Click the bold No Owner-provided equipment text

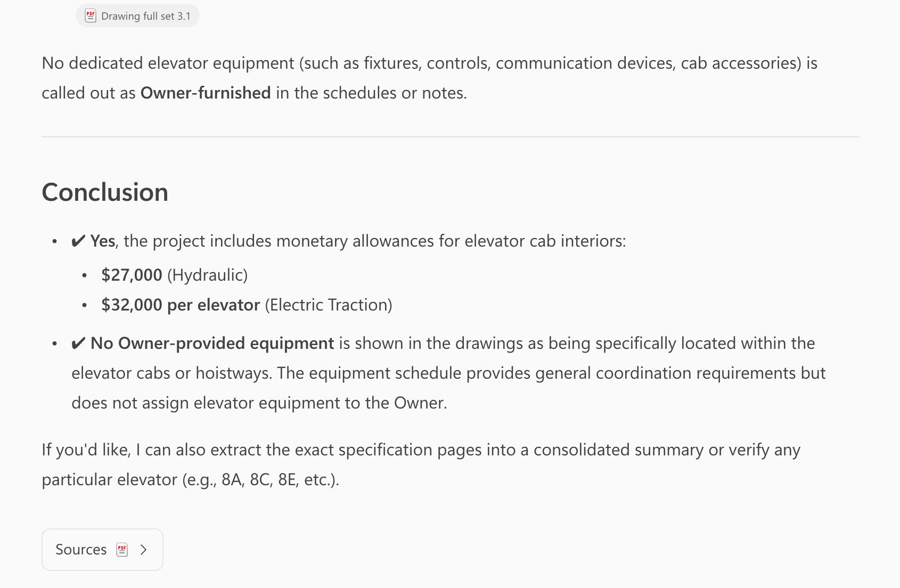pyautogui.click(x=212, y=344)
